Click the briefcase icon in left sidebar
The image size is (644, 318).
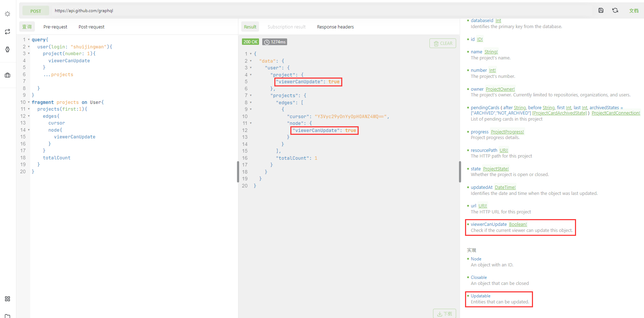[x=7, y=75]
